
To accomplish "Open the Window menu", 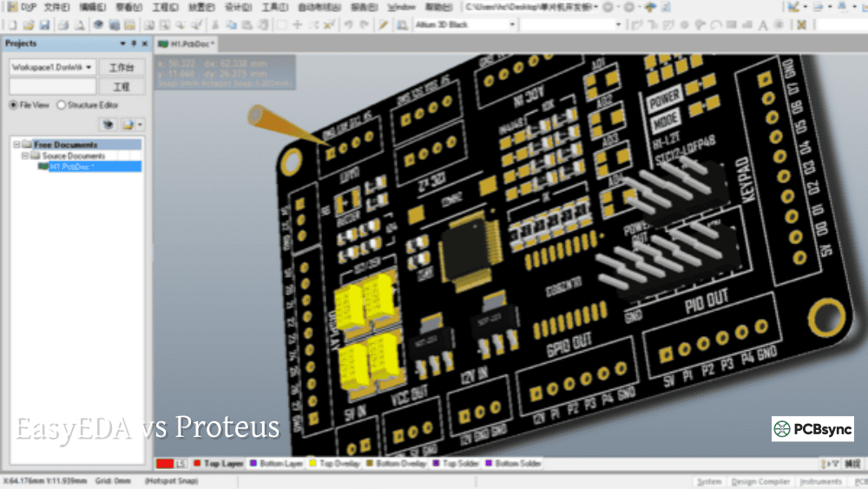I will [x=402, y=7].
